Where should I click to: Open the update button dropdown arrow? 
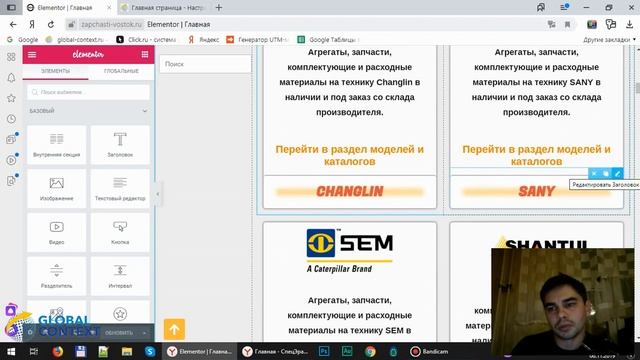[144, 333]
